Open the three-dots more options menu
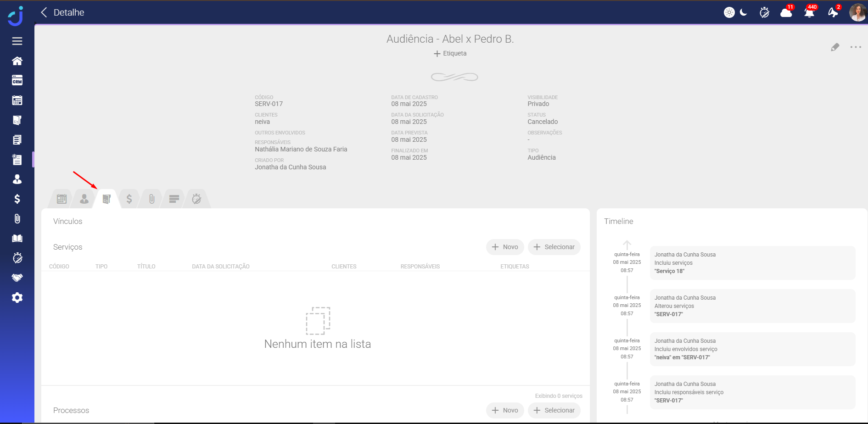The width and height of the screenshot is (868, 424). [x=856, y=47]
